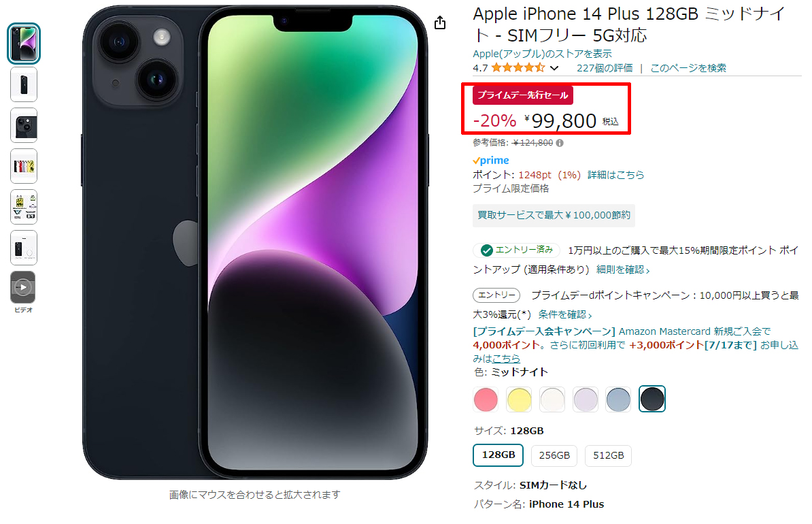Visit the Apple(アップル) store link
This screenshot has height=524, width=812.
pyautogui.click(x=542, y=53)
